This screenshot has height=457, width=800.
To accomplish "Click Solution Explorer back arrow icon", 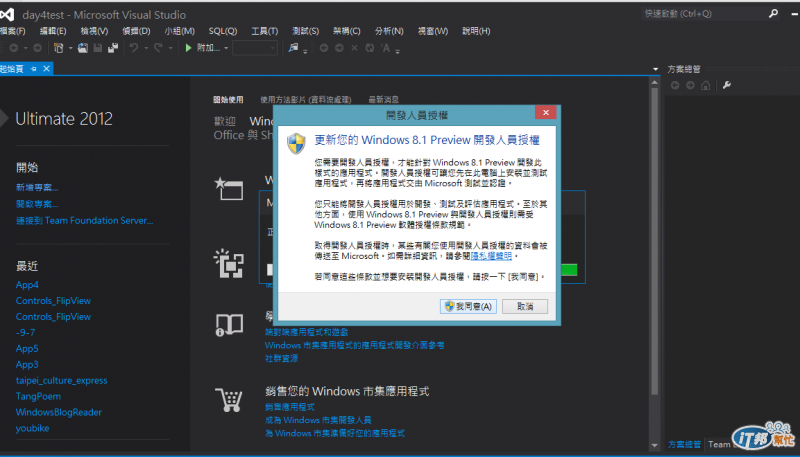I will pyautogui.click(x=675, y=85).
